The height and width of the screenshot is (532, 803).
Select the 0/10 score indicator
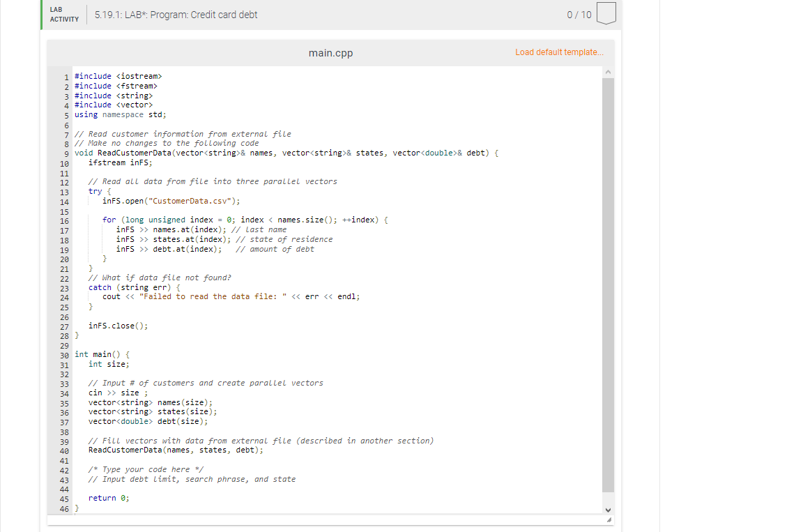pos(579,14)
